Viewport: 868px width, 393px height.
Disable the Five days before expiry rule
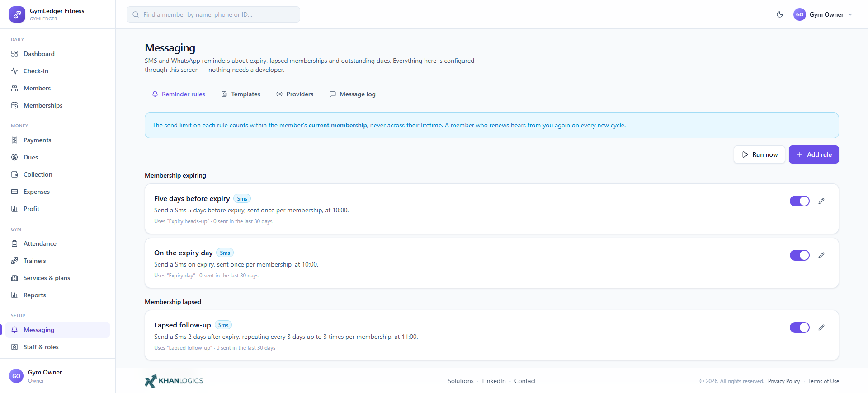click(x=800, y=201)
